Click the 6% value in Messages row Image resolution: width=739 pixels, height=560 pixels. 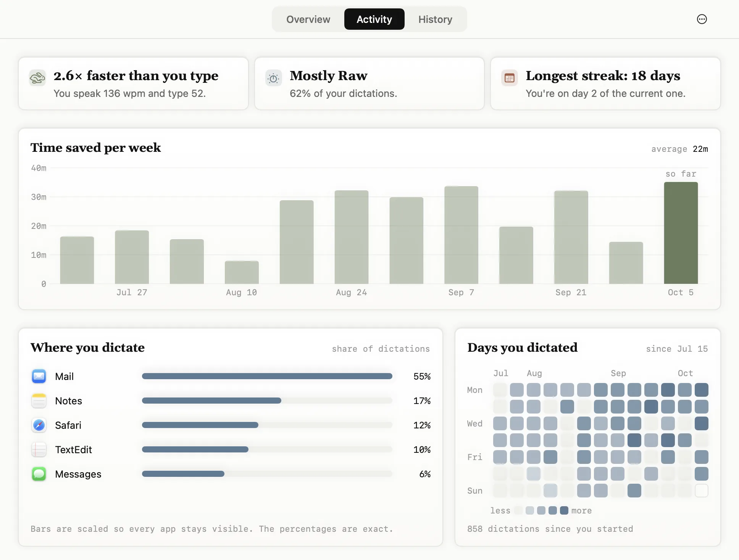point(425,474)
